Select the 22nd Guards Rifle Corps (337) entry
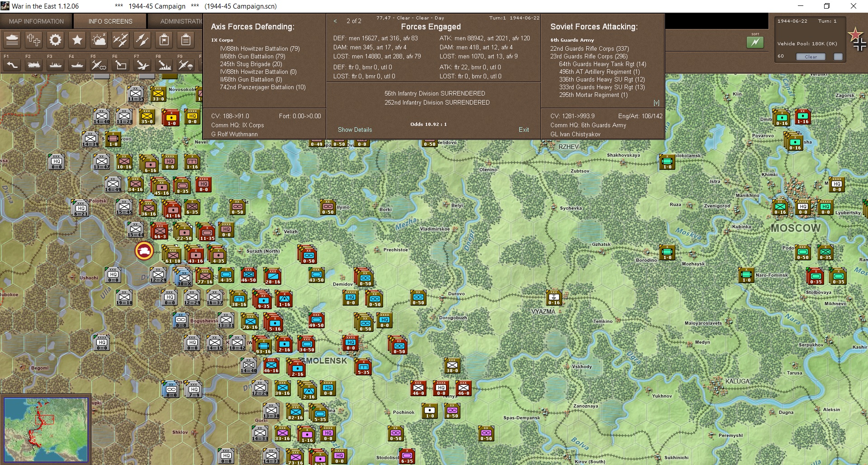This screenshot has width=868, height=465. [x=589, y=48]
